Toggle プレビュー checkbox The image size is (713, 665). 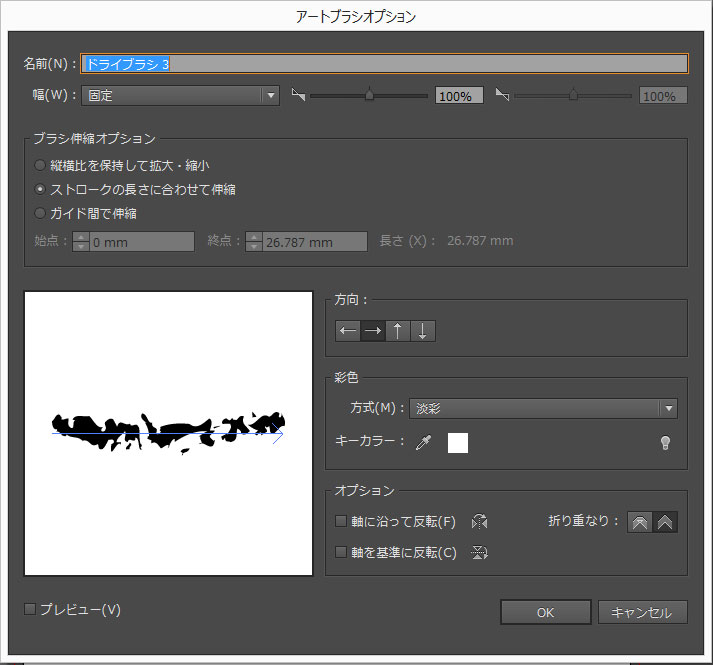point(30,609)
